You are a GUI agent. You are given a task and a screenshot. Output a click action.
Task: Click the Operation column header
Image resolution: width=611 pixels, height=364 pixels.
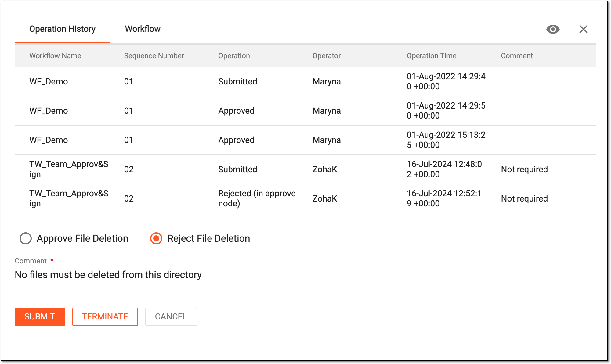(234, 56)
